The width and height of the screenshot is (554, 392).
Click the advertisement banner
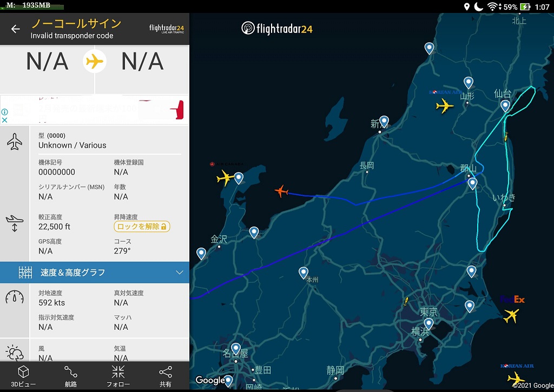95,110
